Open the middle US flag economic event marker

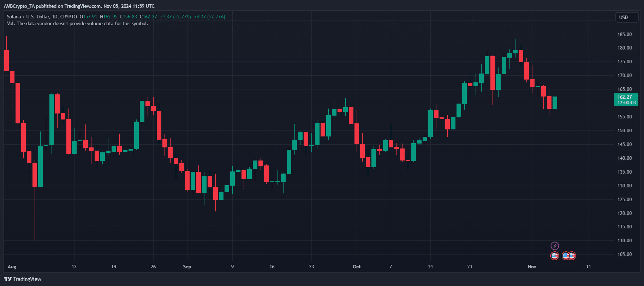566,256
